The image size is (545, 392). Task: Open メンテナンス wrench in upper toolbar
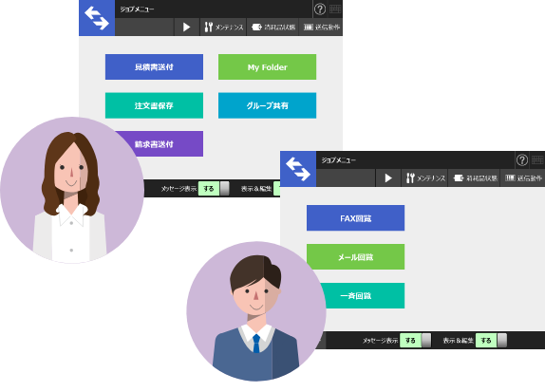click(223, 28)
